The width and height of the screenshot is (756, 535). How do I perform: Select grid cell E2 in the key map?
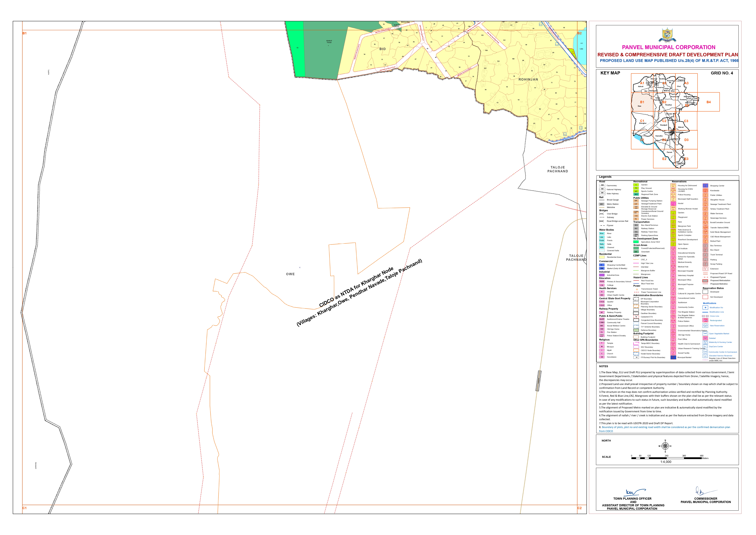664,159
